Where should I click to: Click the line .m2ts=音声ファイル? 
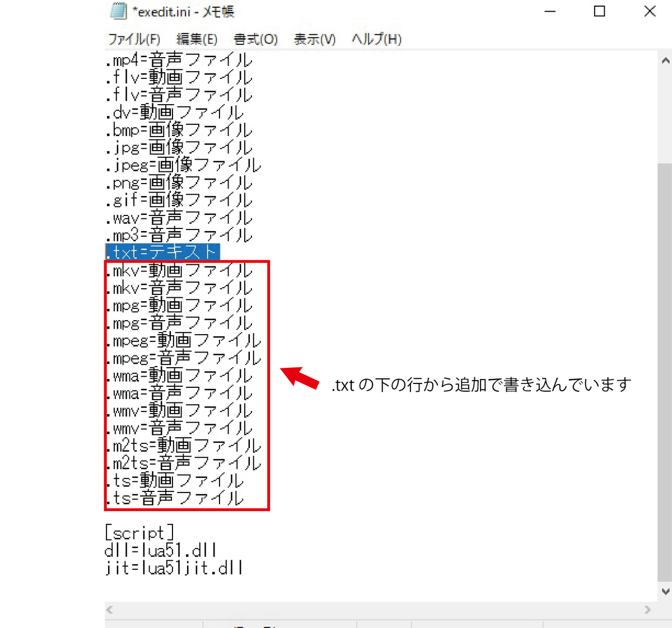tap(183, 463)
